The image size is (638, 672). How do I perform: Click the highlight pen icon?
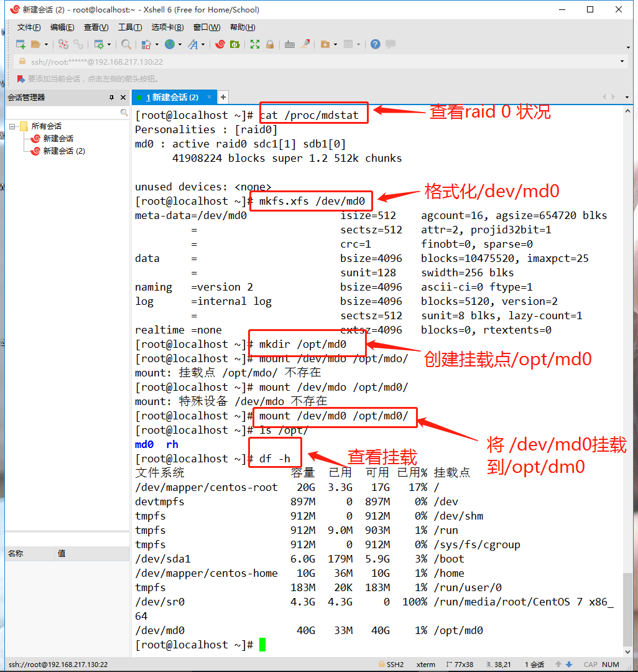pyautogui.click(x=305, y=44)
